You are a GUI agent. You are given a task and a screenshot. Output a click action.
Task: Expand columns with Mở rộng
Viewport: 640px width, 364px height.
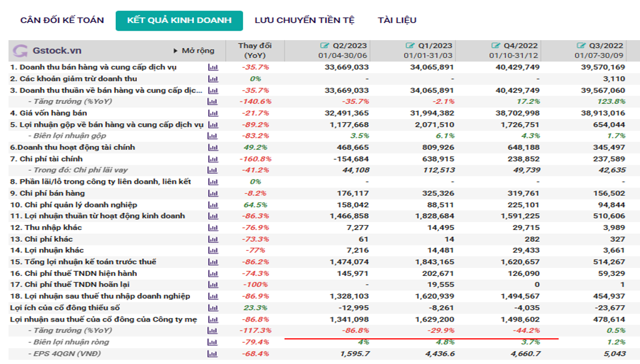pos(194,51)
